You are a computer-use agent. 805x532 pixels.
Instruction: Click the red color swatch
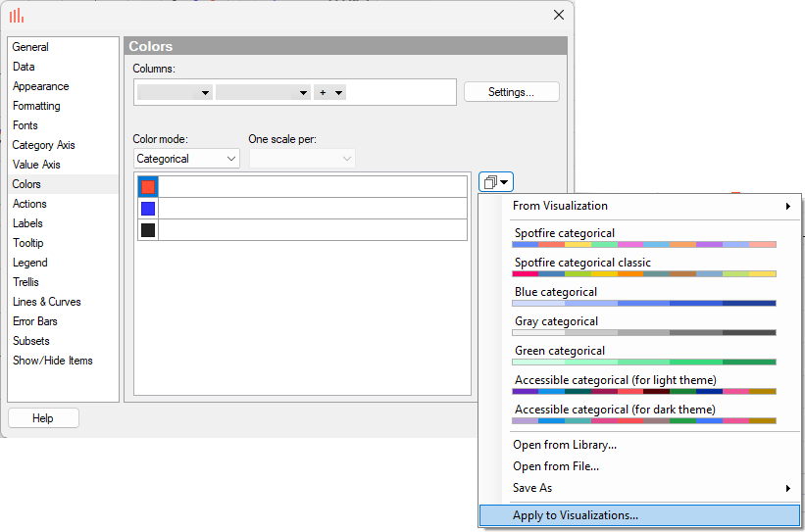(148, 186)
